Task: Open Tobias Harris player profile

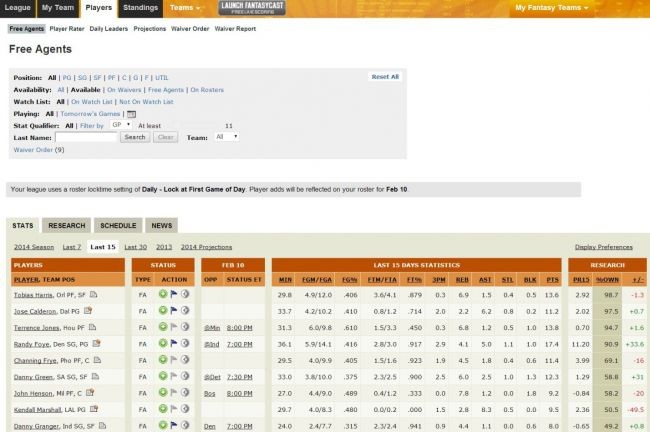Action: (34, 295)
